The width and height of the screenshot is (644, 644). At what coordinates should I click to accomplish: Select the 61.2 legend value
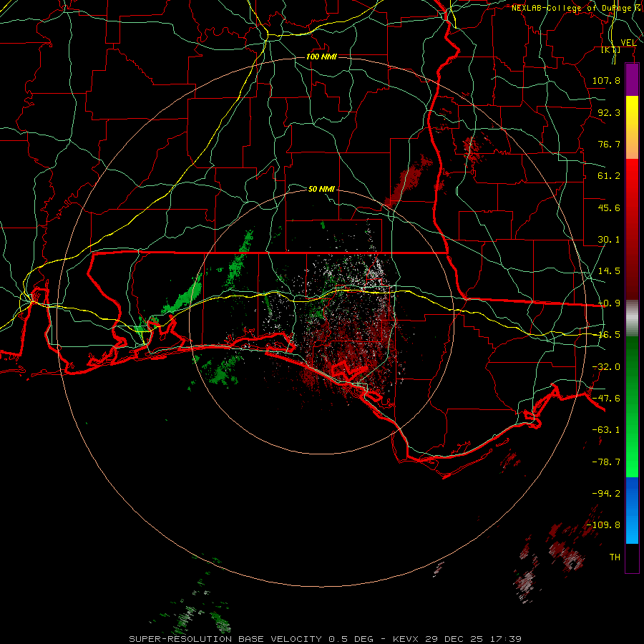609,176
